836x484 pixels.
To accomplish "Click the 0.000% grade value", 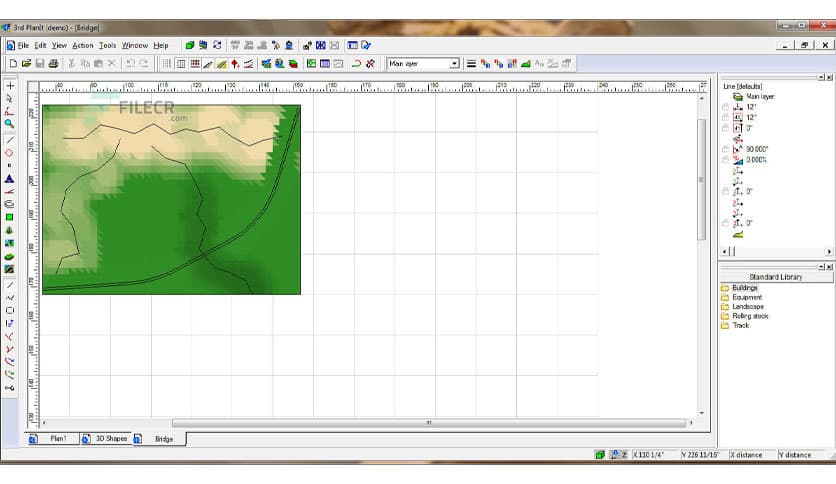I will 756,160.
